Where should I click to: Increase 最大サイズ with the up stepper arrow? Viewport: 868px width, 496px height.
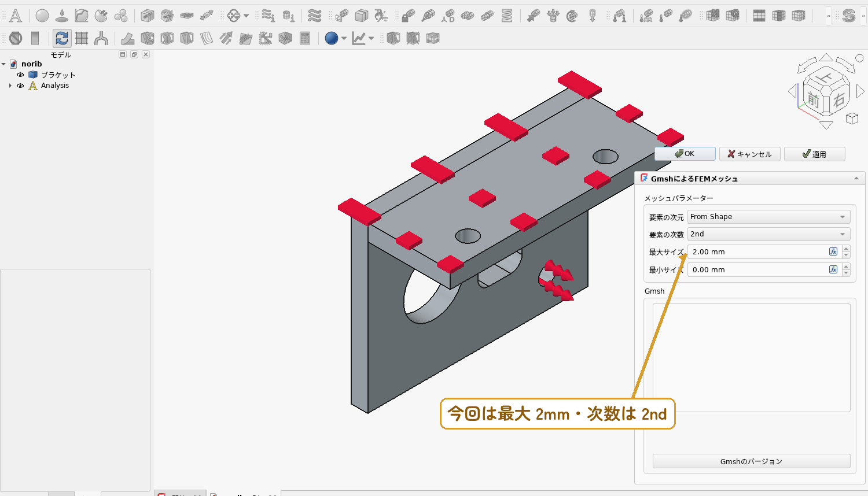[846, 249]
